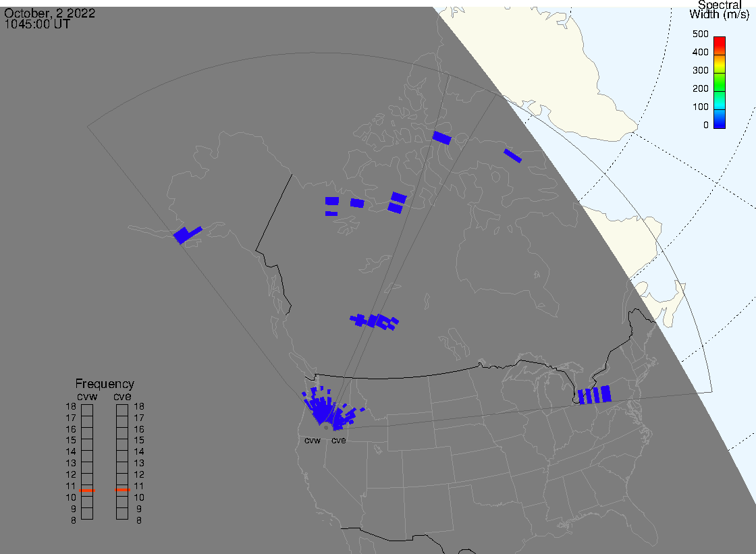Click the red marker on the cve frequency bar
The width and height of the screenshot is (756, 554).
(x=122, y=490)
